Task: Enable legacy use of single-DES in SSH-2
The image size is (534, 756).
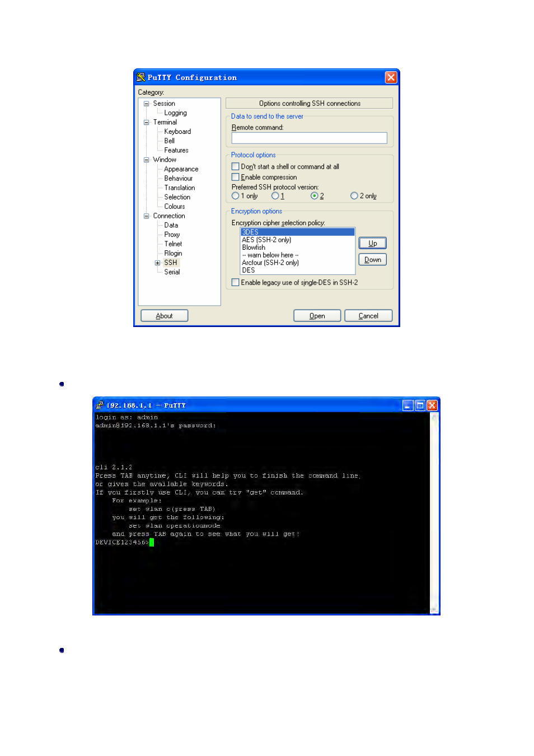Action: tap(236, 282)
